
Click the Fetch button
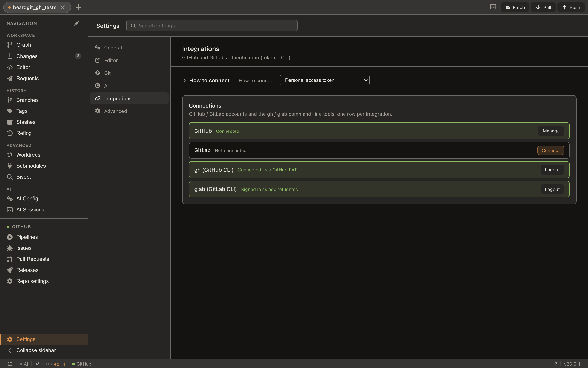pyautogui.click(x=515, y=7)
